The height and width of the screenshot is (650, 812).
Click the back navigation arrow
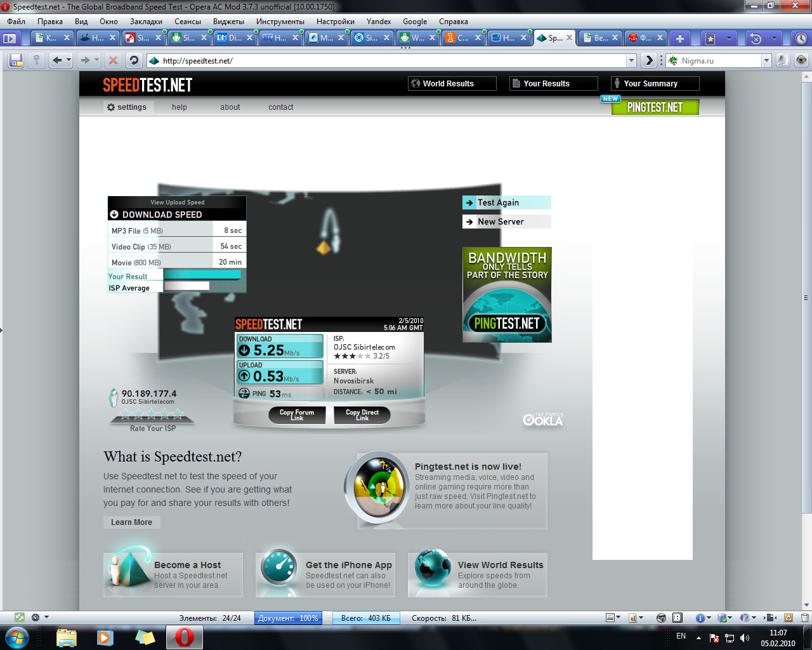point(58,60)
